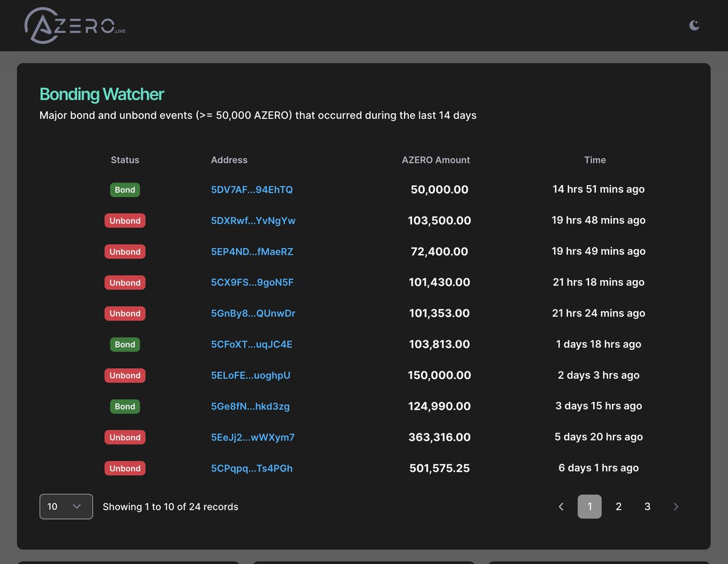
Task: Click the AZERO.LIVE logo
Action: pyautogui.click(x=75, y=25)
